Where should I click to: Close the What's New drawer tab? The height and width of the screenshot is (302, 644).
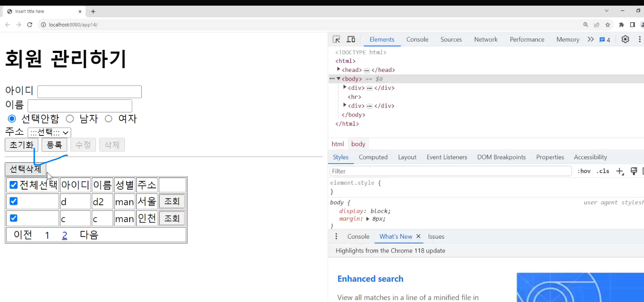(x=418, y=236)
